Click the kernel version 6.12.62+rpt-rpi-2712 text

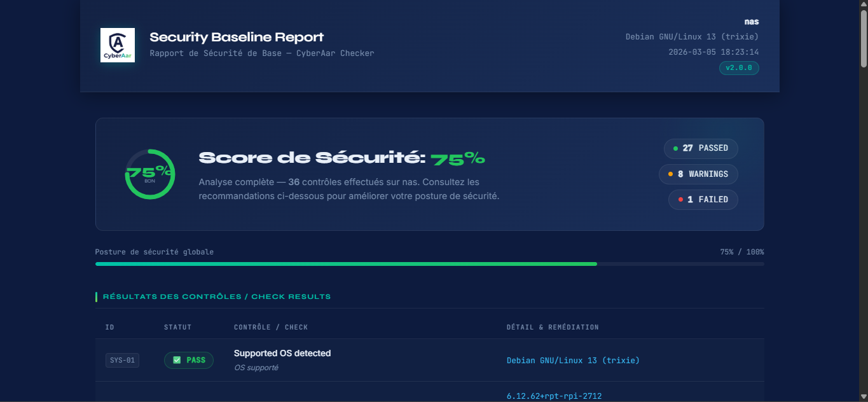point(554,396)
